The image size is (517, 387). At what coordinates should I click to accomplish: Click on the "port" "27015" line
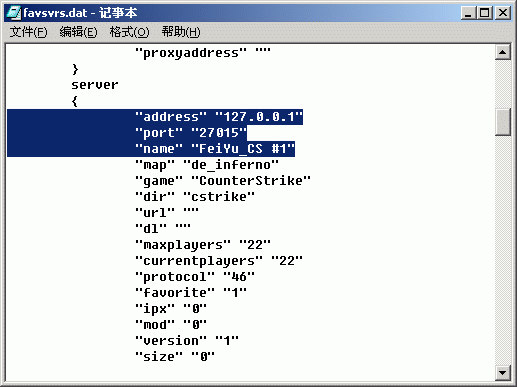[191, 133]
